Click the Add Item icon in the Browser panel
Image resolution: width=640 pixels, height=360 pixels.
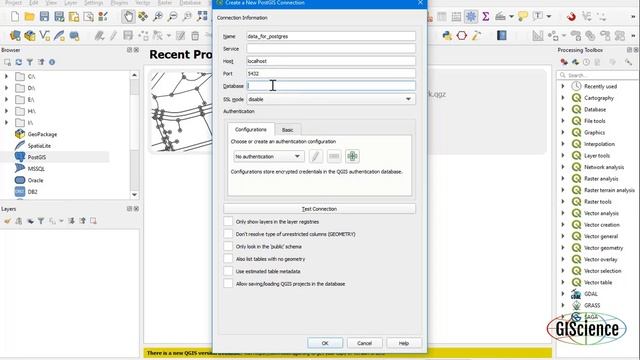[x=7, y=62]
